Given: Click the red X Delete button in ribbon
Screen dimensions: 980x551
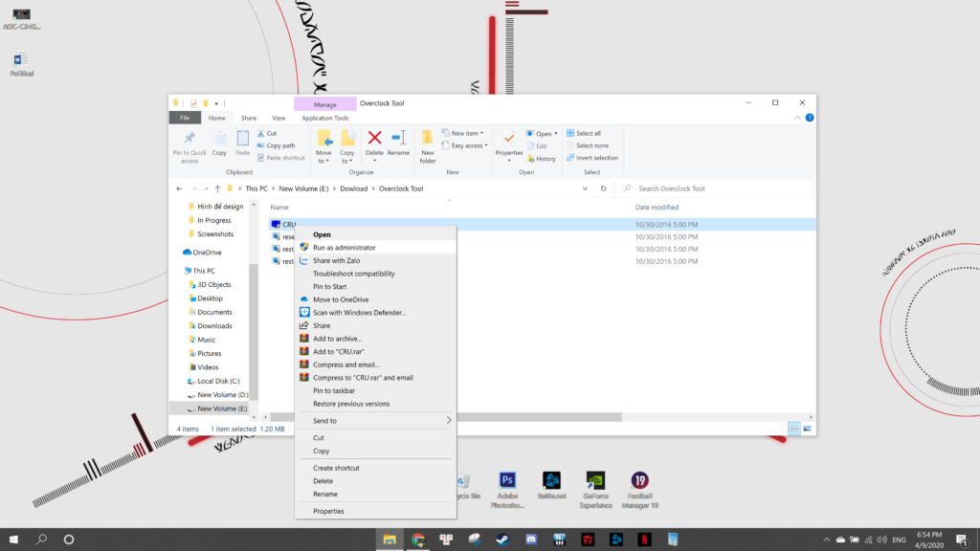Looking at the screenshot, I should click(x=374, y=143).
